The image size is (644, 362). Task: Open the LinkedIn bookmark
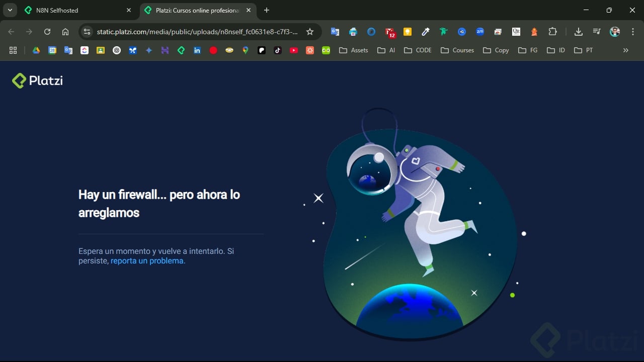pyautogui.click(x=197, y=50)
